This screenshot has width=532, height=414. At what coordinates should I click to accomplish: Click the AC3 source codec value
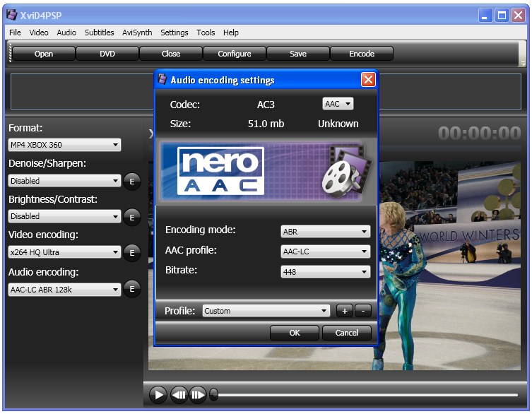[266, 105]
